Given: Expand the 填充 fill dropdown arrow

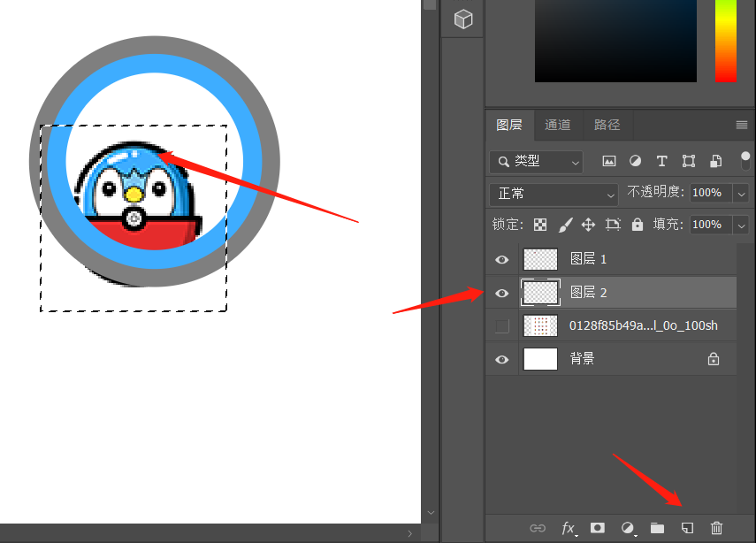Looking at the screenshot, I should click(x=741, y=226).
